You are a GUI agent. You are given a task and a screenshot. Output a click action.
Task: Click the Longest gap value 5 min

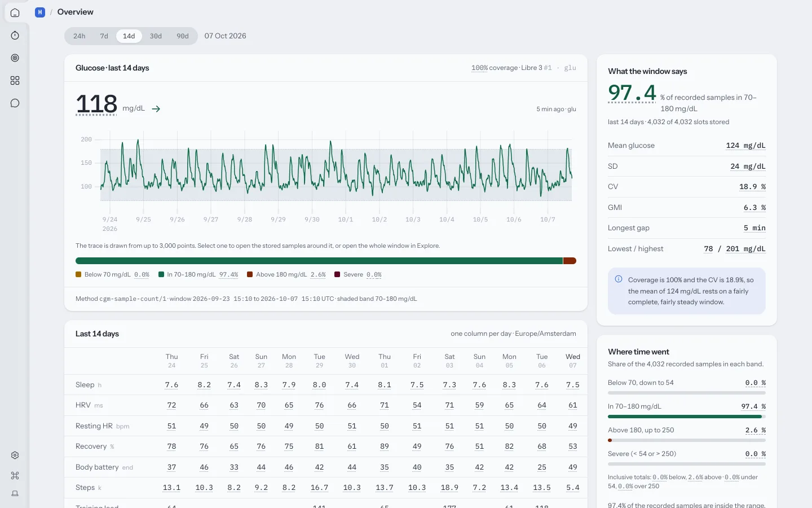pyautogui.click(x=754, y=228)
